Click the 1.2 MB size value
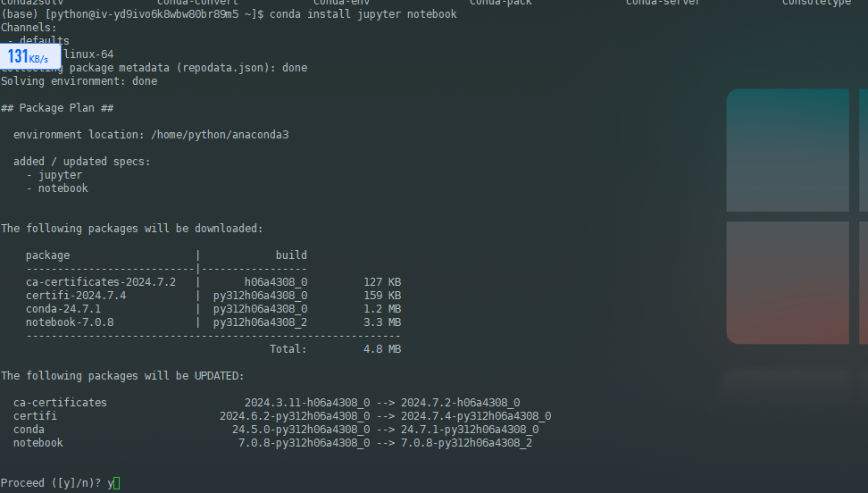The image size is (868, 493). pyautogui.click(x=382, y=308)
